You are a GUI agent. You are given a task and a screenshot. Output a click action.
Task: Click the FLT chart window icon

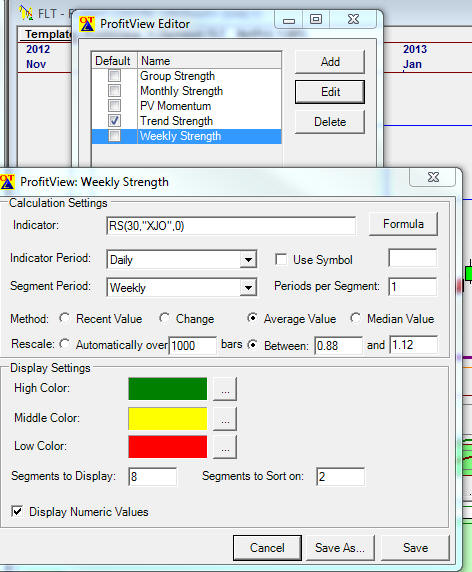pyautogui.click(x=26, y=13)
